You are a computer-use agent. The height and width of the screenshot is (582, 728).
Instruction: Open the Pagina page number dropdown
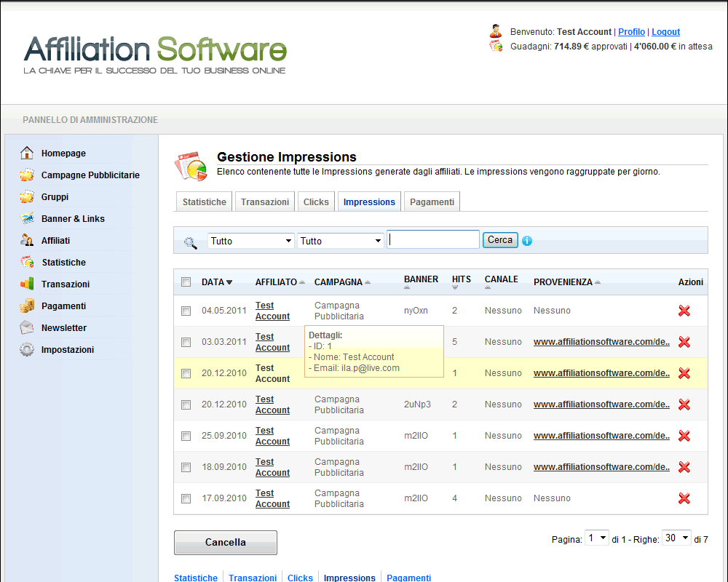coord(598,538)
